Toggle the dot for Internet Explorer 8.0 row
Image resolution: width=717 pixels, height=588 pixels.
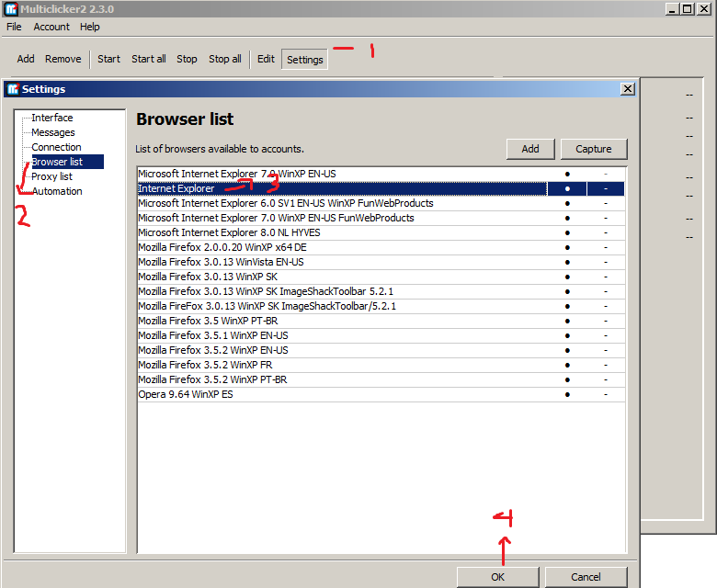567,233
